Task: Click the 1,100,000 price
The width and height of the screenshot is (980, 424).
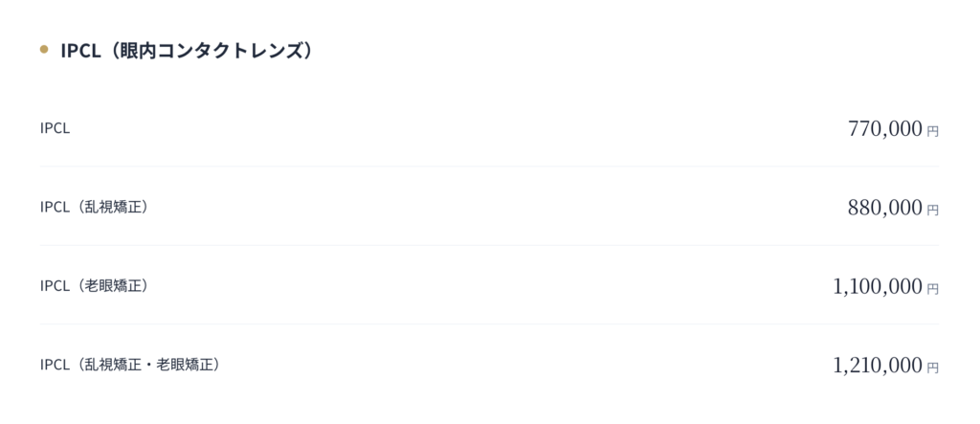Action: coord(878,286)
